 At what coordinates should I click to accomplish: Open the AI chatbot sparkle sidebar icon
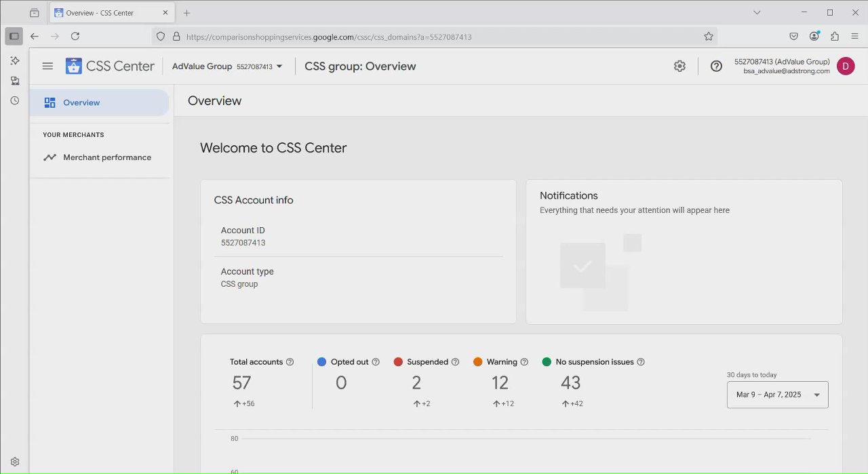[14, 60]
